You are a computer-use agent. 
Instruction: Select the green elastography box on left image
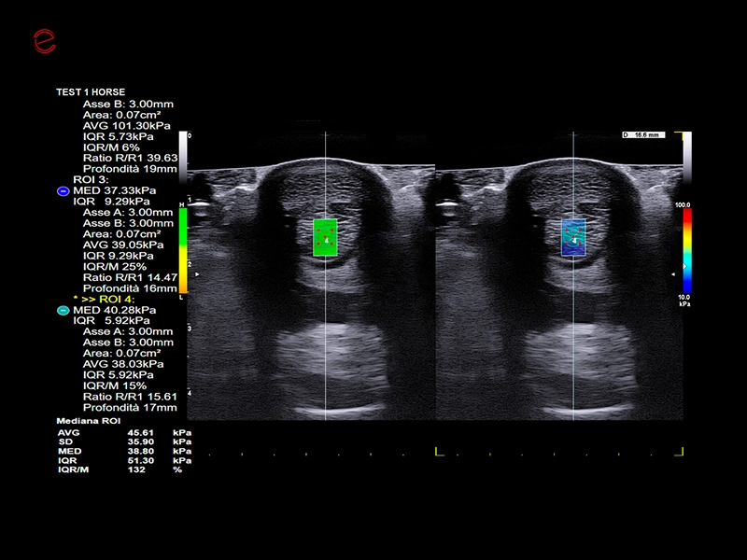click(324, 237)
